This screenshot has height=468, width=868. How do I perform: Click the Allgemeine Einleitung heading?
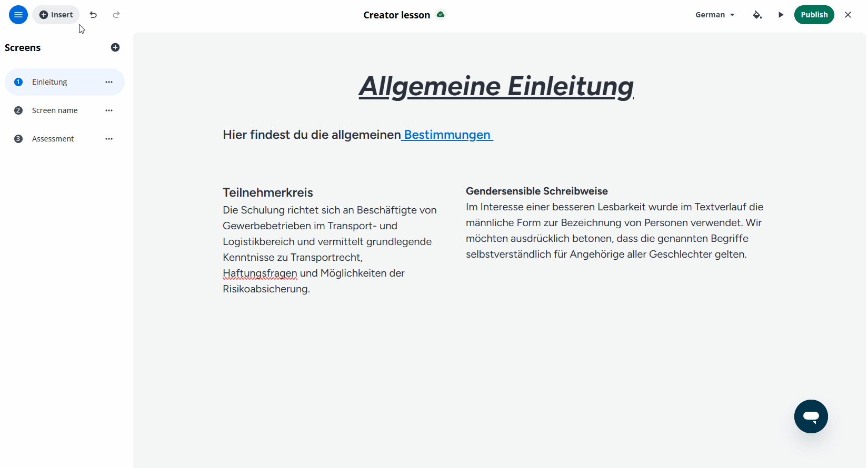click(x=496, y=86)
